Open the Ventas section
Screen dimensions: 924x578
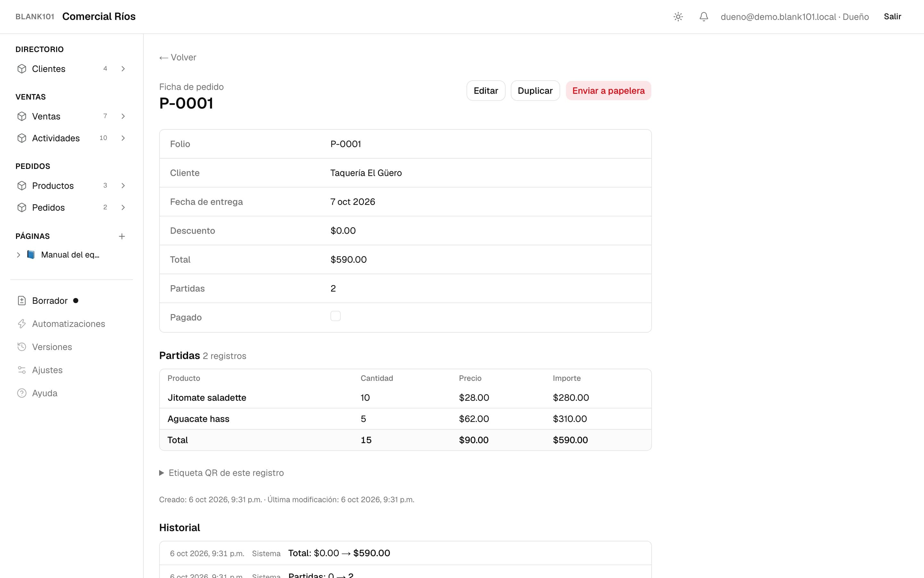pyautogui.click(x=46, y=116)
